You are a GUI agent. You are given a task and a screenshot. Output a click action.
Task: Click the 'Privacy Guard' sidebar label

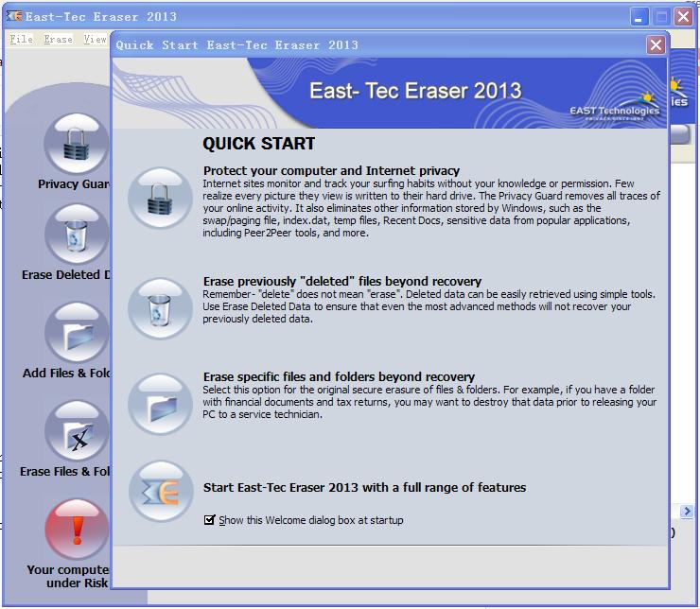pyautogui.click(x=74, y=183)
